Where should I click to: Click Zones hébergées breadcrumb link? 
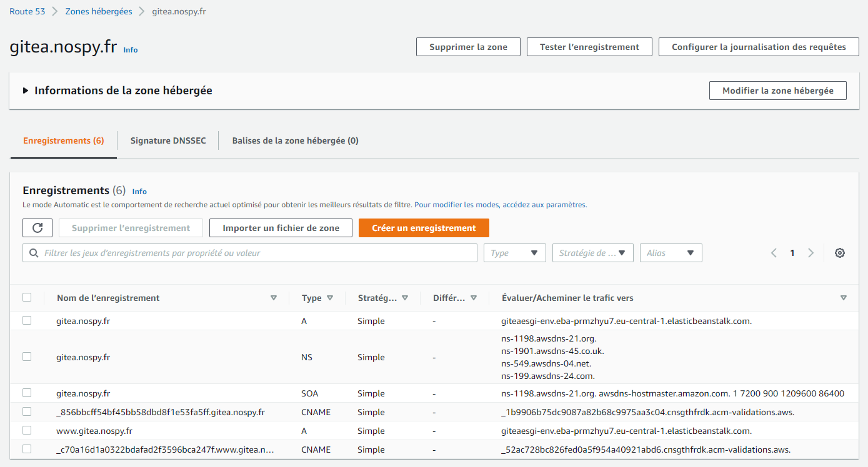99,11
